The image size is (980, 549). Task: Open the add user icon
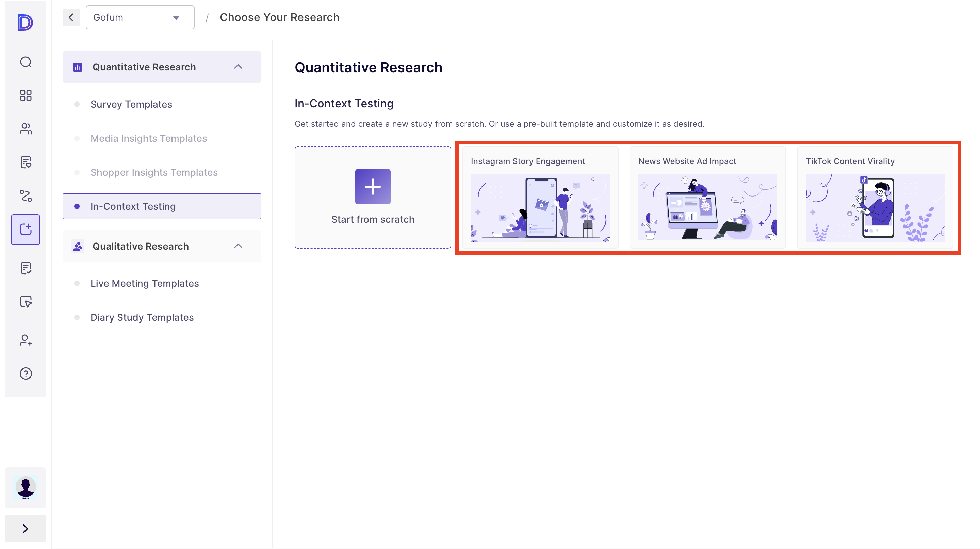tap(26, 340)
